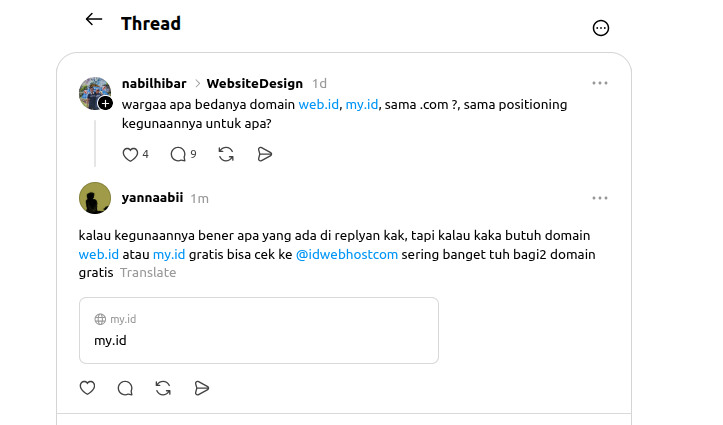
Task: Open replies on nabilhibar's post showing 9
Action: 178,154
